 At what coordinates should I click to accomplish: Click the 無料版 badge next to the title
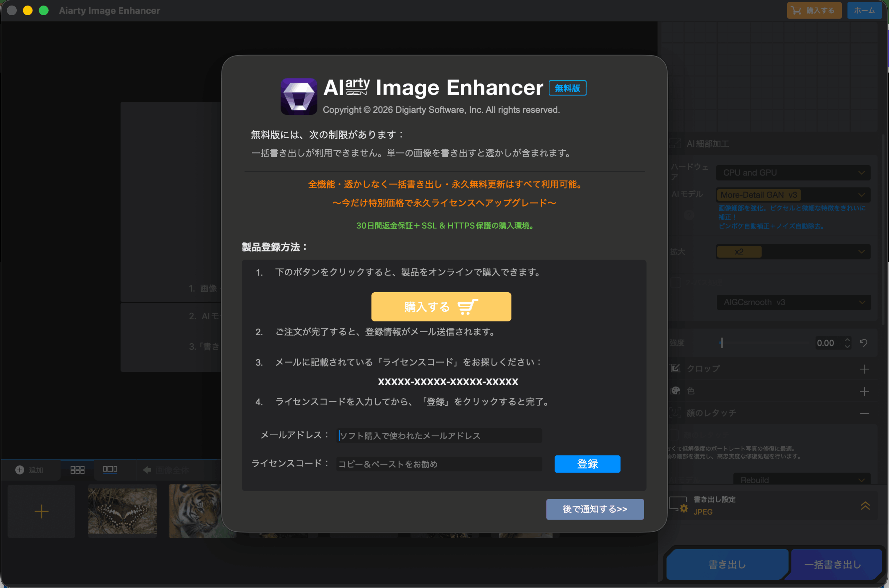567,88
